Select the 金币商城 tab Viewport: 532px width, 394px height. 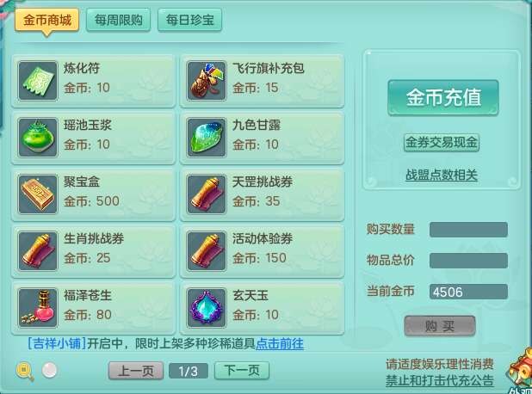click(x=47, y=21)
